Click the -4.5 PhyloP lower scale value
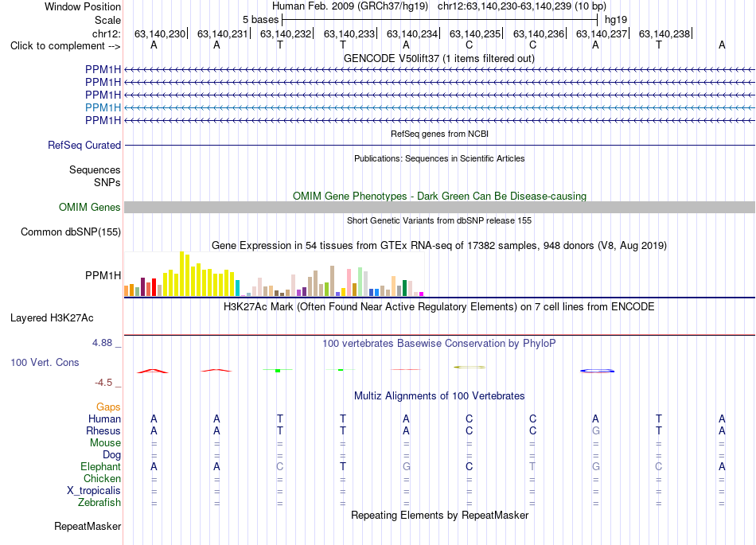Image resolution: width=756 pixels, height=545 pixels. pos(103,383)
